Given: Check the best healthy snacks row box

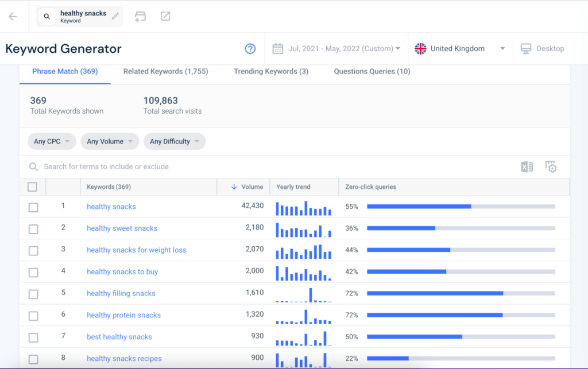Looking at the screenshot, I should coord(33,337).
